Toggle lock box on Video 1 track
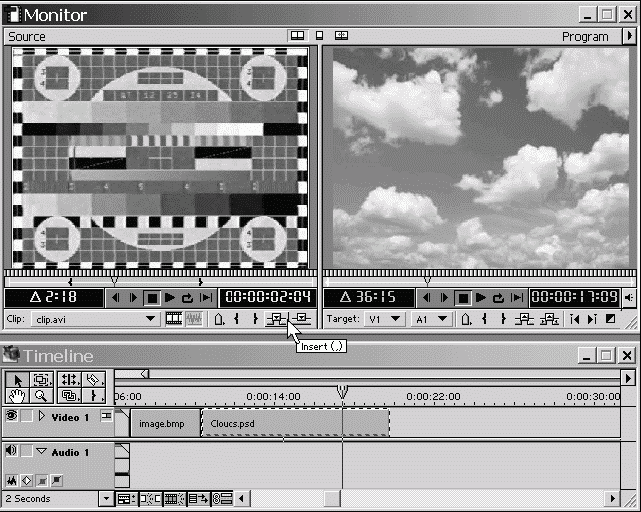Screen dimensions: 641x512 pos(27,416)
